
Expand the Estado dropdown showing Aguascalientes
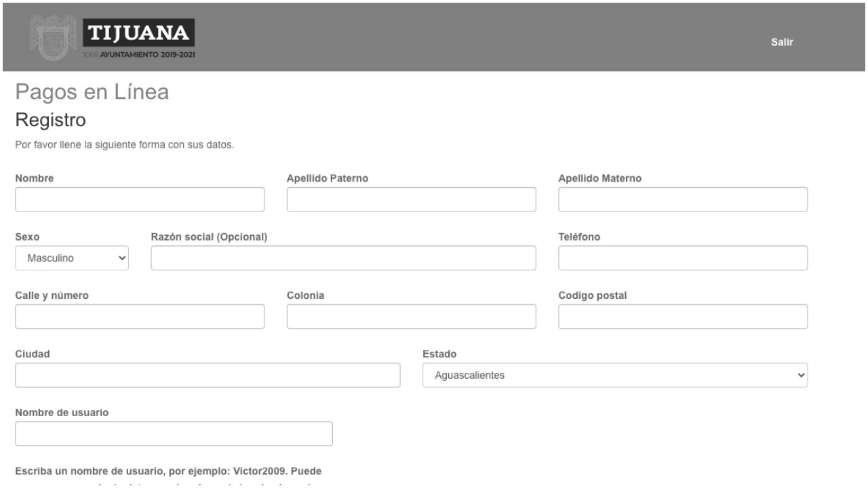[x=614, y=375]
